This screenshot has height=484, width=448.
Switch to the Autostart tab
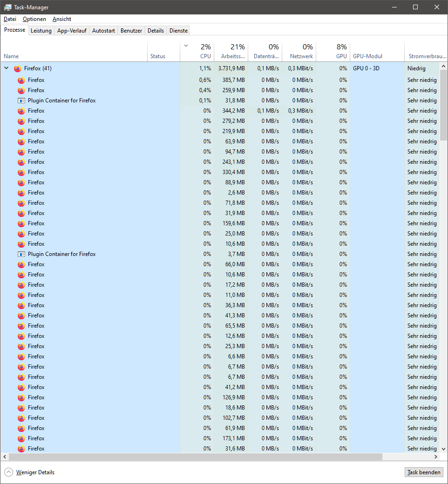point(103,31)
